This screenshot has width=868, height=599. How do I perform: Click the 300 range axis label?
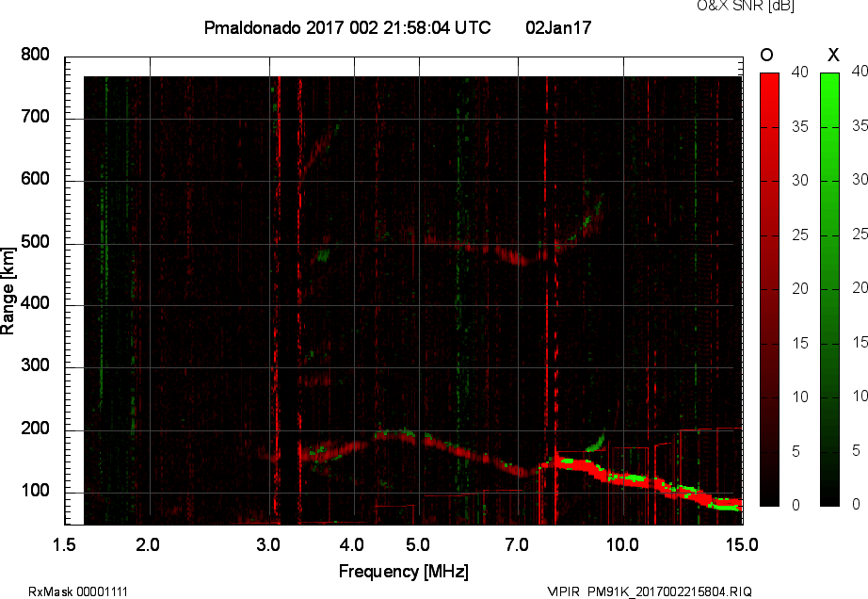(35, 365)
